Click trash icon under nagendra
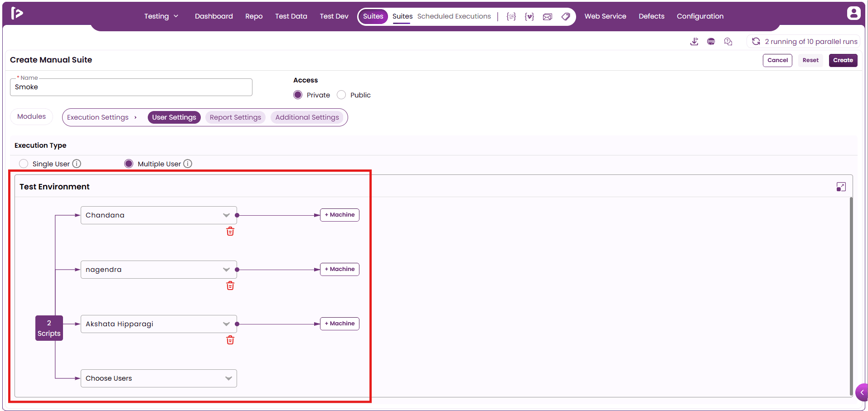 [230, 286]
